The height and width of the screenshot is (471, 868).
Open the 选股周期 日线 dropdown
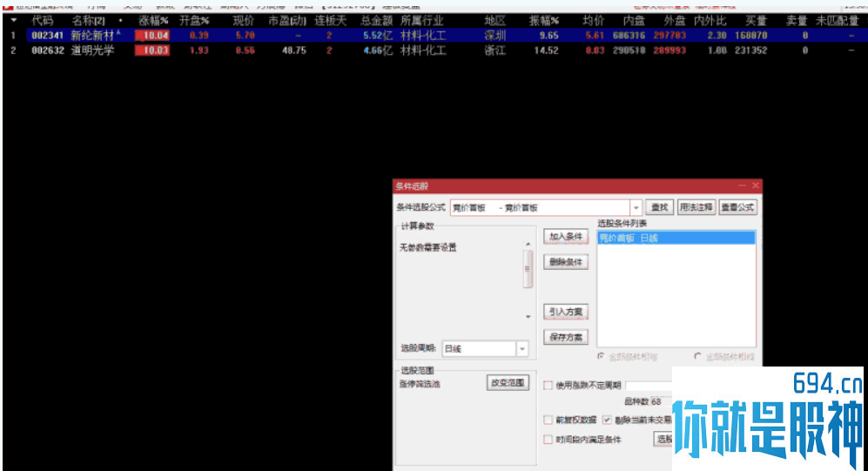pos(522,349)
